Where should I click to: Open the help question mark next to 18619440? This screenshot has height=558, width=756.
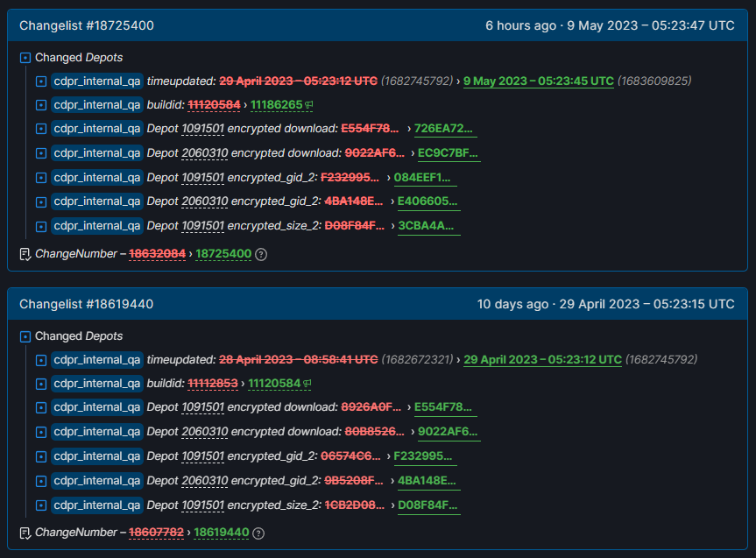tap(258, 533)
